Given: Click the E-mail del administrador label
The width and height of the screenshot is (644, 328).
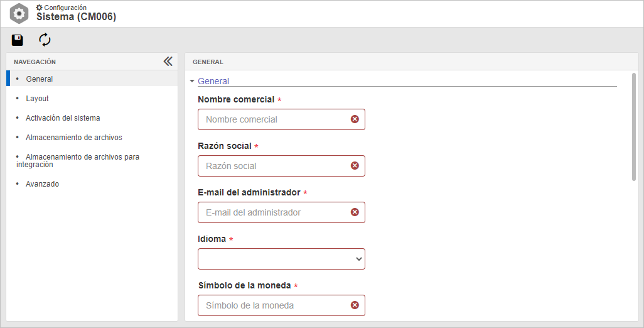Looking at the screenshot, I should (x=249, y=192).
